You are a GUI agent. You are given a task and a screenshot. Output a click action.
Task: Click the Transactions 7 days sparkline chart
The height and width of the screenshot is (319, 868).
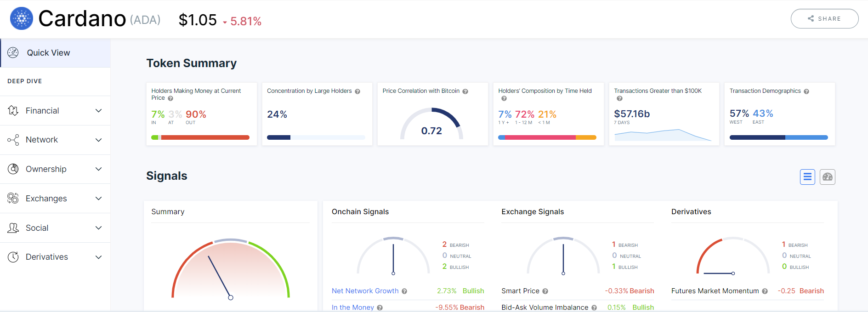(x=663, y=135)
